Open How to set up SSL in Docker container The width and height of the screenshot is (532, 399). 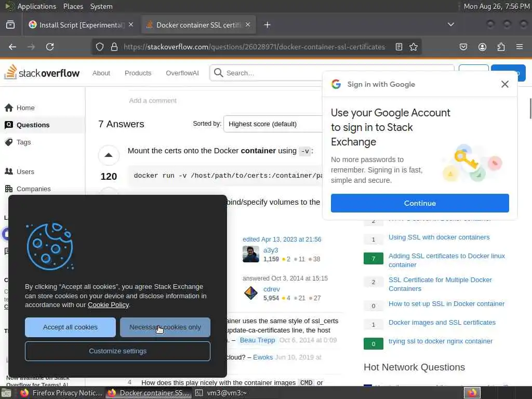(x=446, y=303)
